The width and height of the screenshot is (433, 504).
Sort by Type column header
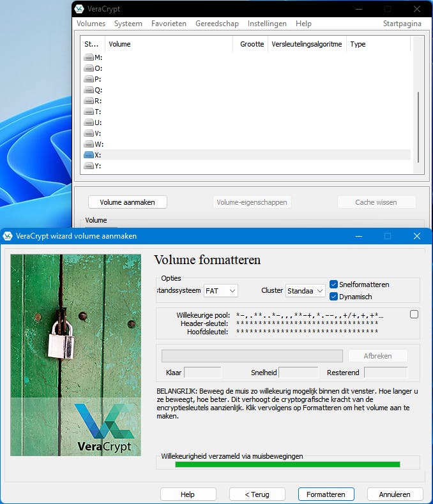click(x=378, y=44)
